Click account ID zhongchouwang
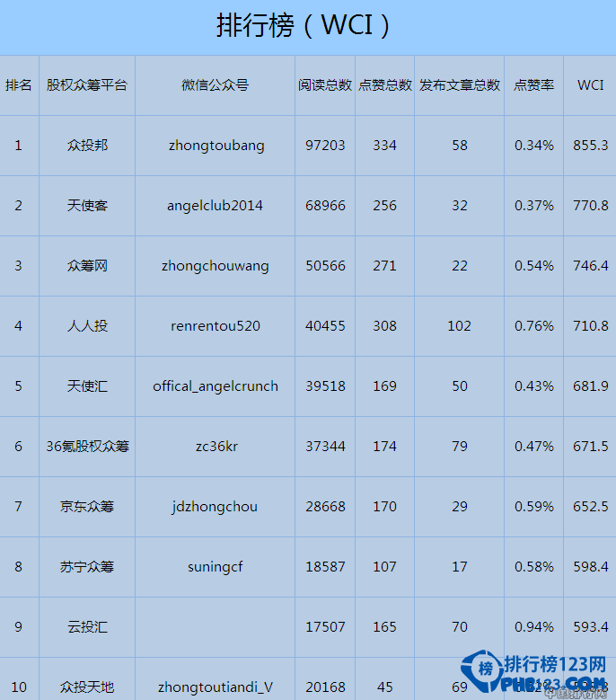Image resolution: width=616 pixels, height=700 pixels. click(215, 266)
